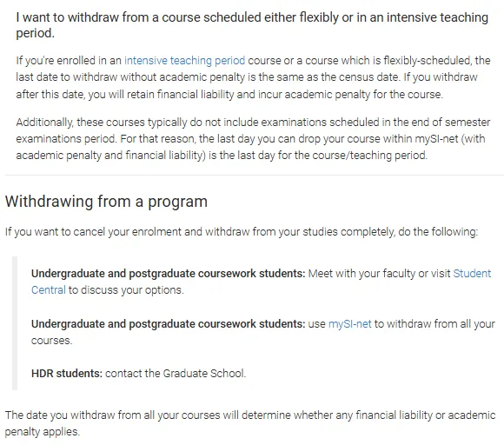Image resolution: width=504 pixels, height=445 pixels.
Task: Click the horizontal divider above "Withdrawing from a program"
Action: [x=255, y=176]
